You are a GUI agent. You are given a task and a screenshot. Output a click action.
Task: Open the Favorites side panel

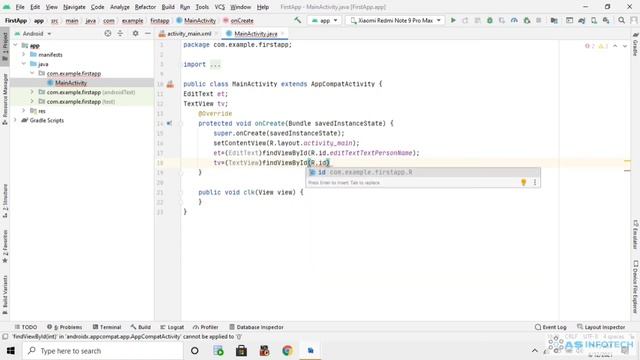tap(5, 247)
